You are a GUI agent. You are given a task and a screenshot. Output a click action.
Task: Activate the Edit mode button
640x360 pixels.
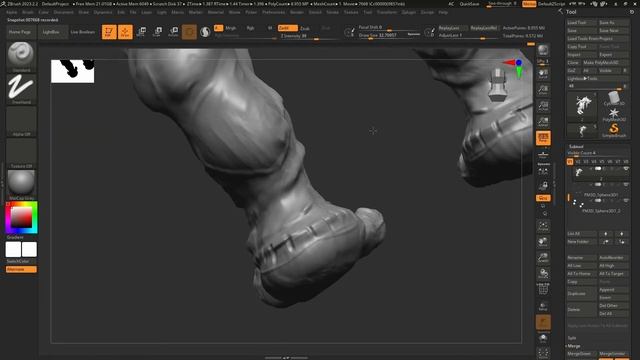(x=109, y=32)
